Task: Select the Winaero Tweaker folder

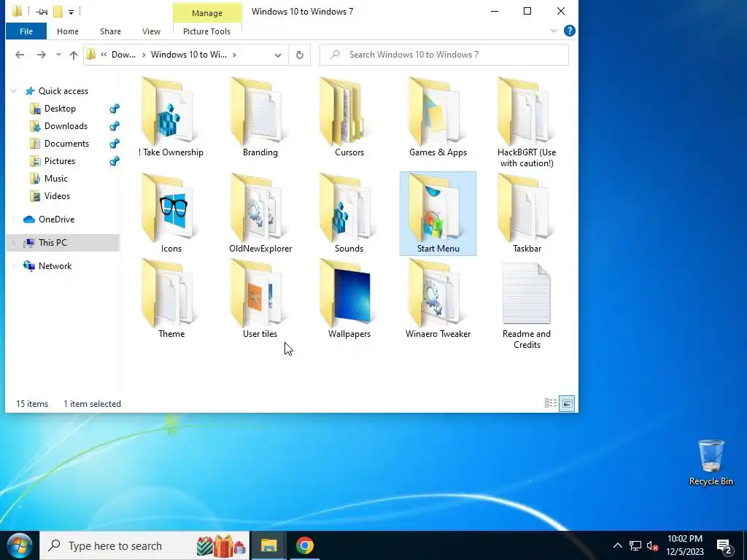Action: coord(438,299)
